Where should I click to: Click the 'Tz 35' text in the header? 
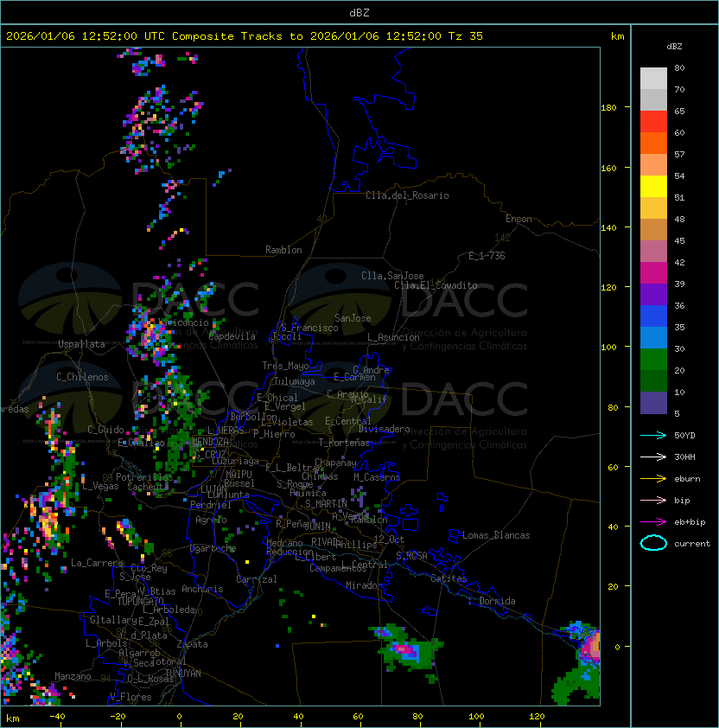point(466,36)
